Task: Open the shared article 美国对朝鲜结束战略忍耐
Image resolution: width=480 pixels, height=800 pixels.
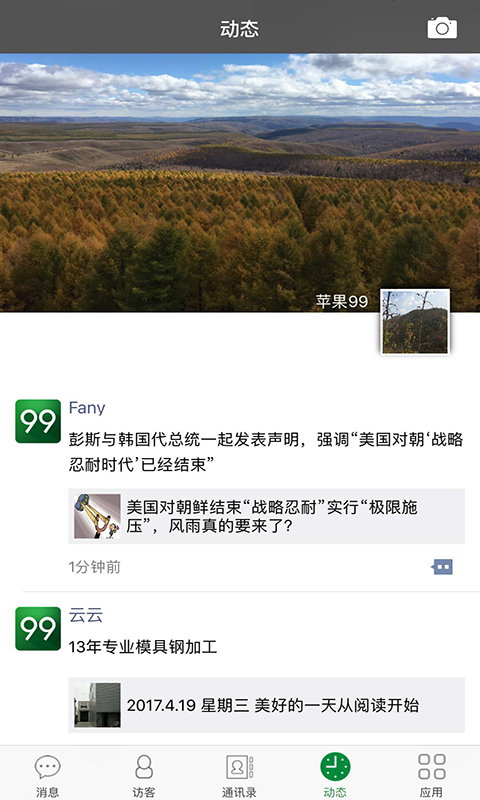Action: click(x=266, y=516)
